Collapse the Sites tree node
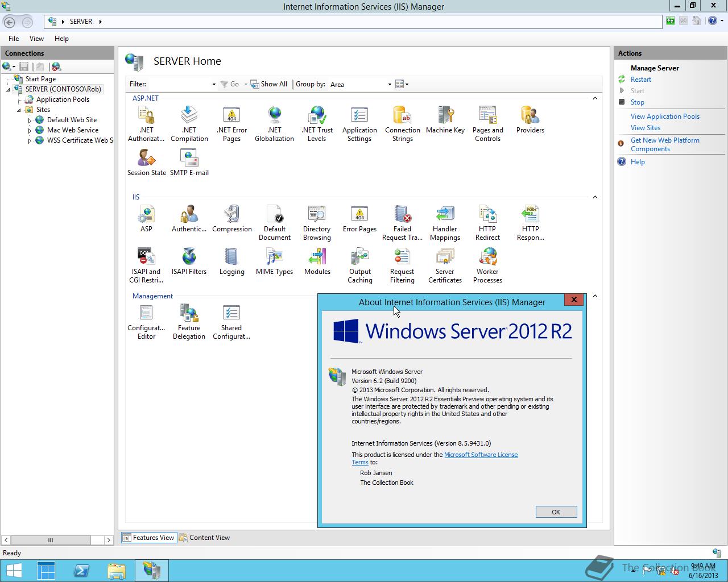Viewport: 728px width, 582px height. click(x=19, y=110)
